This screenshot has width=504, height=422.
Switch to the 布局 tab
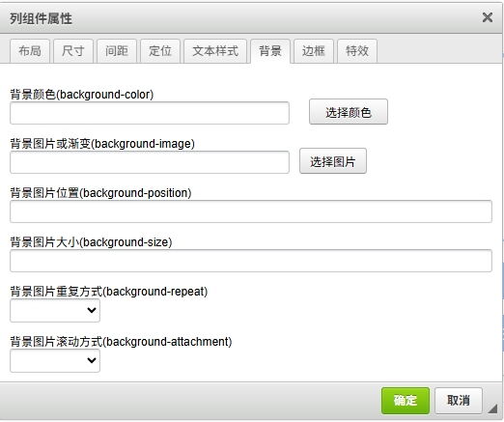coord(30,51)
